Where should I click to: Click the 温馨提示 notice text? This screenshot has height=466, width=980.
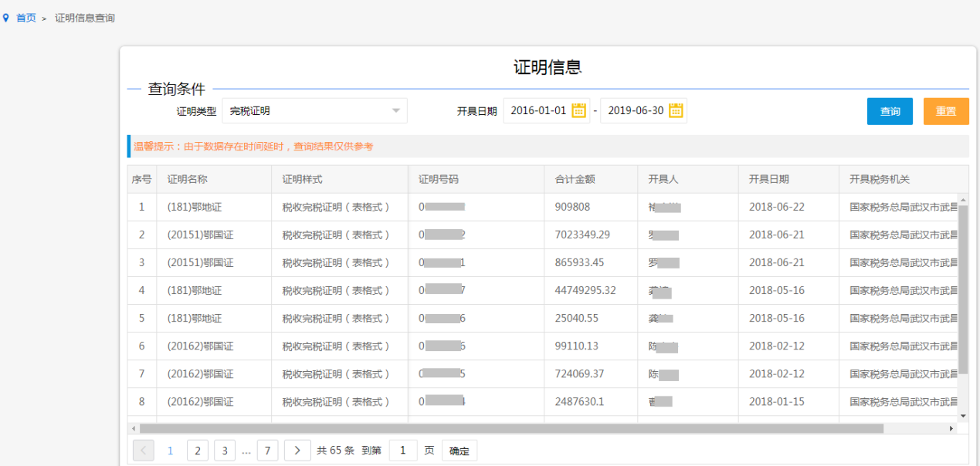pyautogui.click(x=253, y=146)
